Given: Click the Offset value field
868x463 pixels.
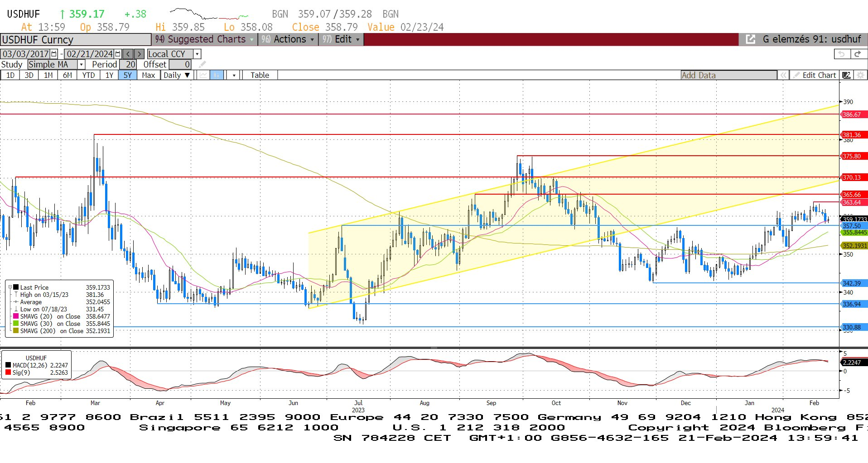Looking at the screenshot, I should [180, 64].
